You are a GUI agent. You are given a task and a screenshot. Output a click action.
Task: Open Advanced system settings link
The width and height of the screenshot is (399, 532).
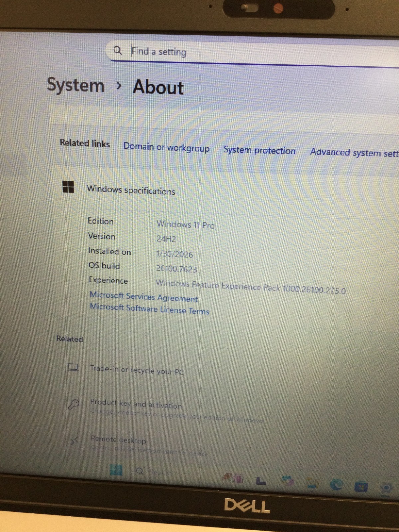[354, 153]
